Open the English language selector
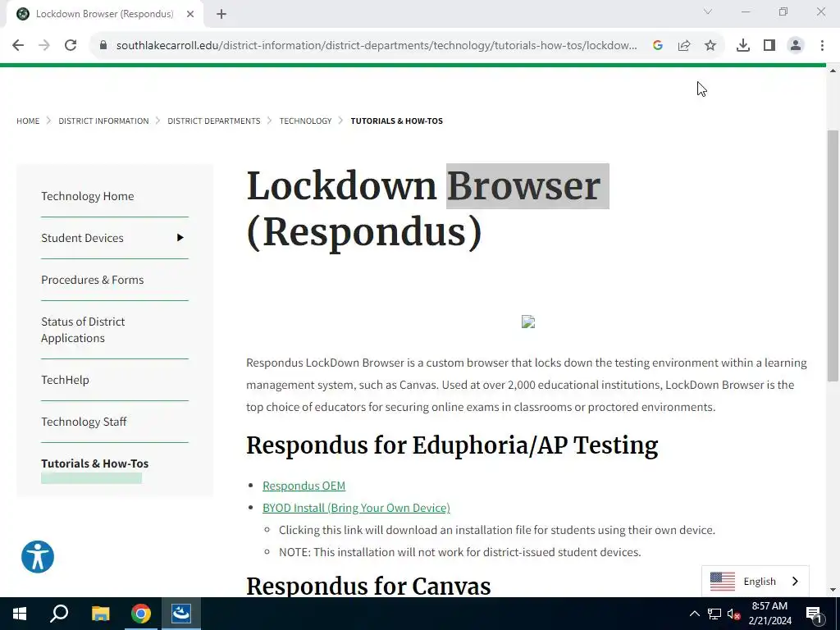The height and width of the screenshot is (630, 840). (x=756, y=582)
